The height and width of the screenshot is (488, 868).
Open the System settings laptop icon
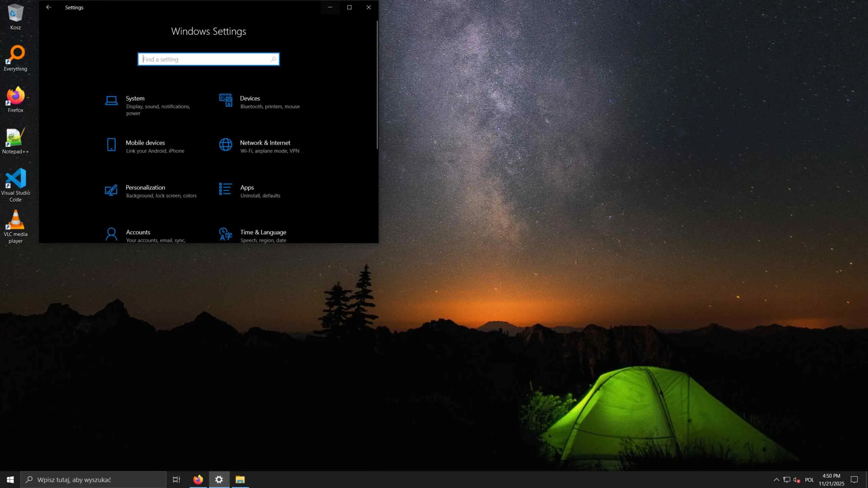[x=111, y=101]
